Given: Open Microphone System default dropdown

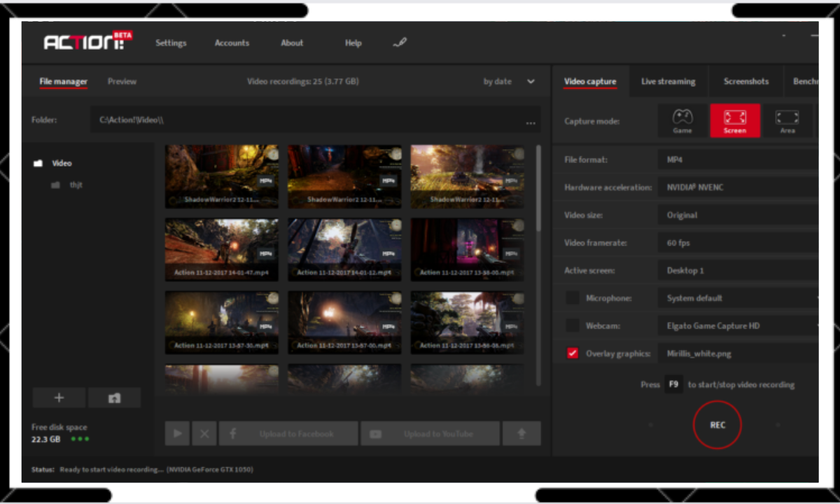Looking at the screenshot, I should pos(738,298).
